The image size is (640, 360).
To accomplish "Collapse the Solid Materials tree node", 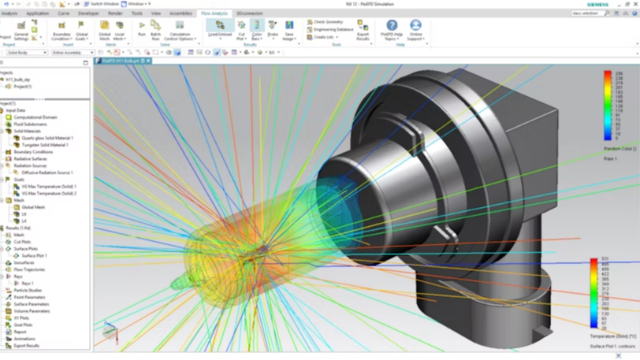I will coord(2,131).
